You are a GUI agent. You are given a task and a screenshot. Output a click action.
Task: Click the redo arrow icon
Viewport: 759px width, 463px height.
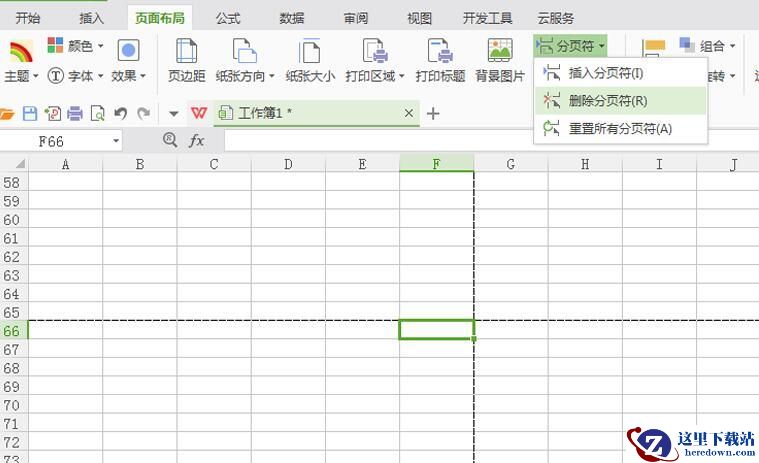[144, 114]
